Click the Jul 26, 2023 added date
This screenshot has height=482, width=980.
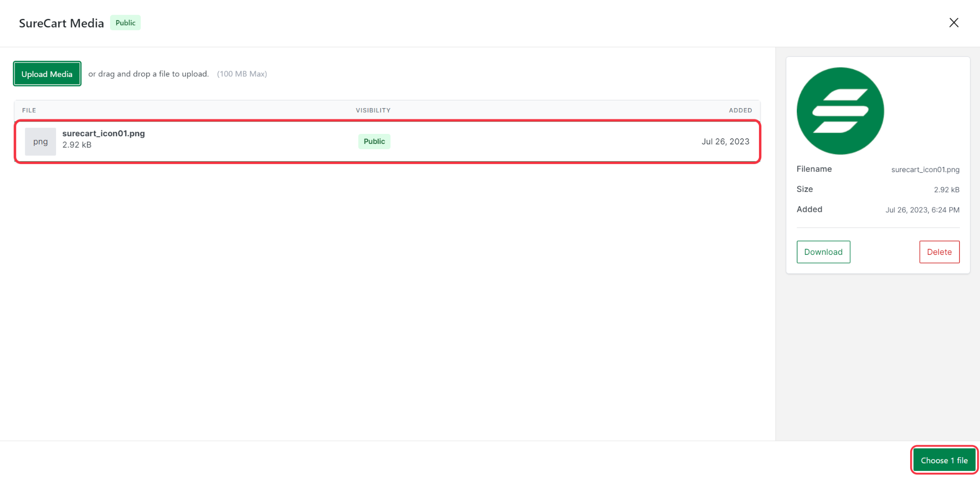pyautogui.click(x=725, y=142)
